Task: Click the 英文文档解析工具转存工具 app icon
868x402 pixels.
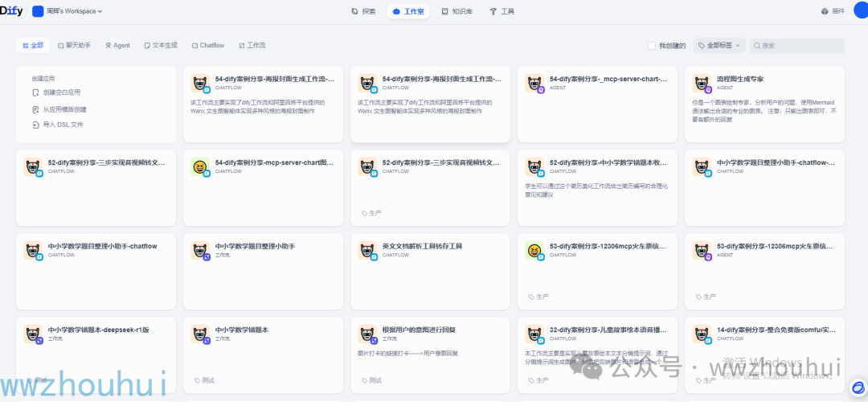Action: (x=367, y=250)
